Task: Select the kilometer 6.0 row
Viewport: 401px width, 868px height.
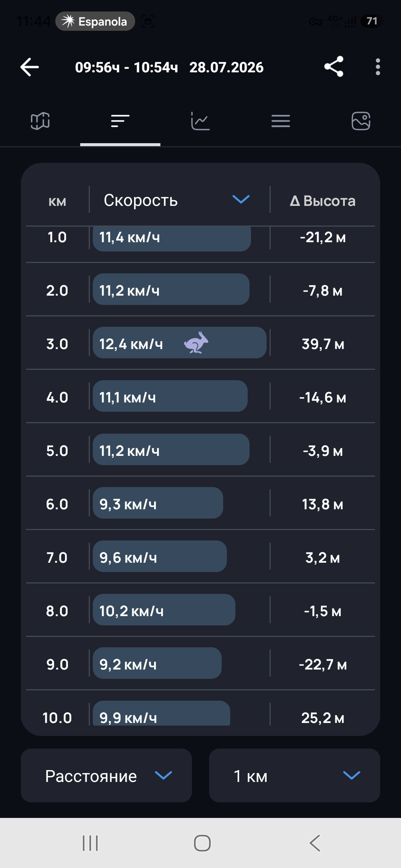Action: pyautogui.click(x=200, y=503)
